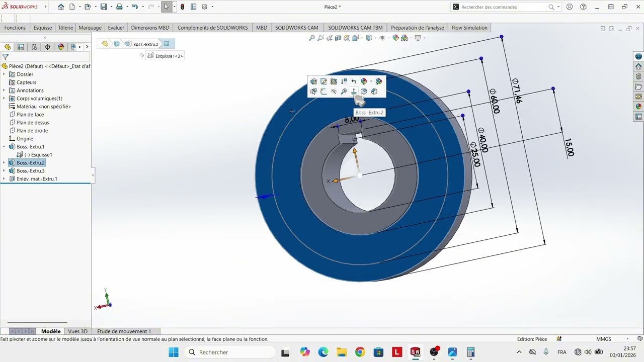Open File Explorer folder in right task pane
This screenshot has width=644, height=362.
click(x=638, y=86)
